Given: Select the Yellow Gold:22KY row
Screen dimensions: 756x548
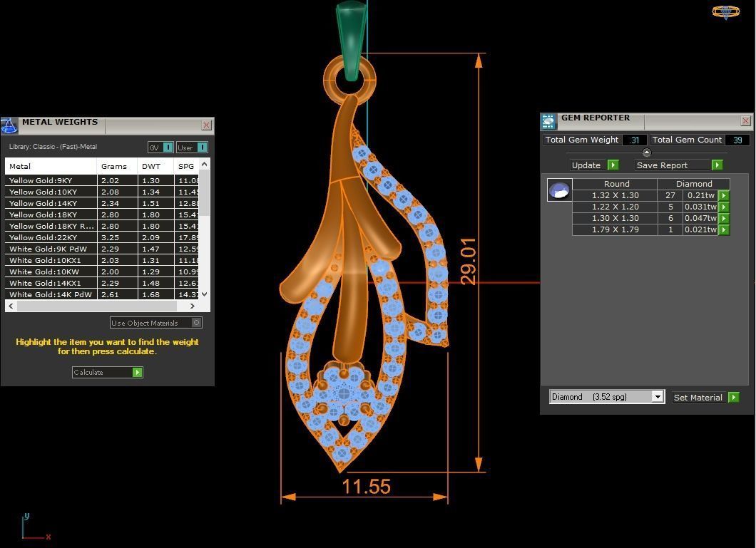Looking at the screenshot, I should [x=102, y=237].
